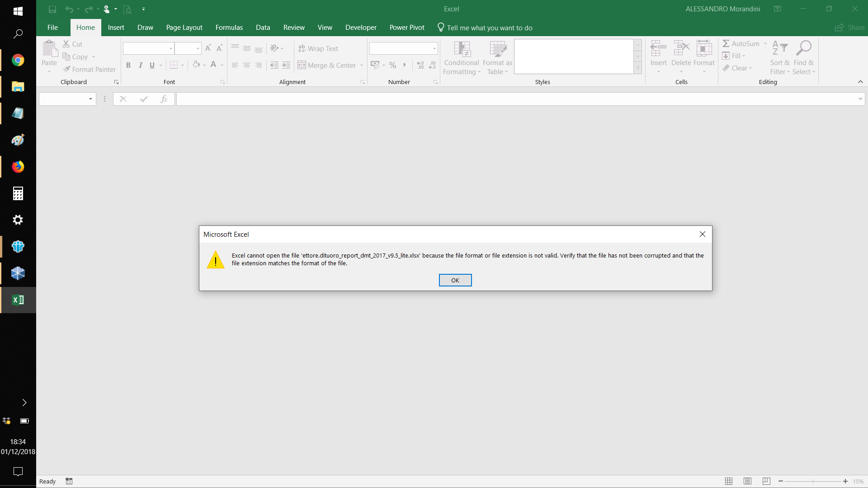Open the Name Box dropdown
The width and height of the screenshot is (868, 488).
[90, 99]
